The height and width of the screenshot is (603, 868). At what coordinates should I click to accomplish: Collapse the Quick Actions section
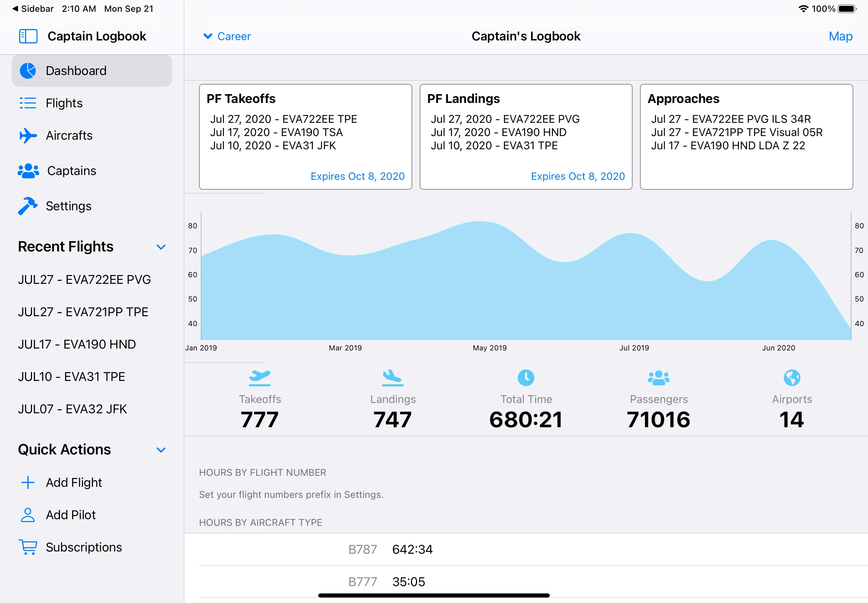pos(161,450)
